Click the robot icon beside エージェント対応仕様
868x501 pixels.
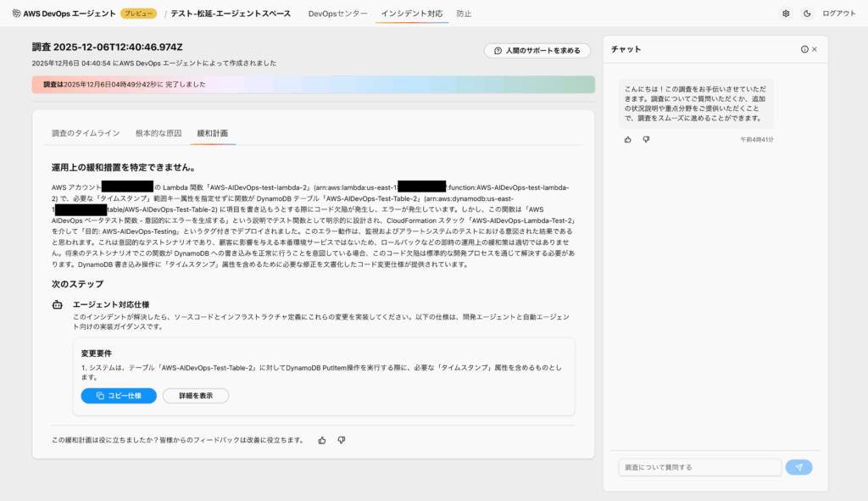(58, 304)
